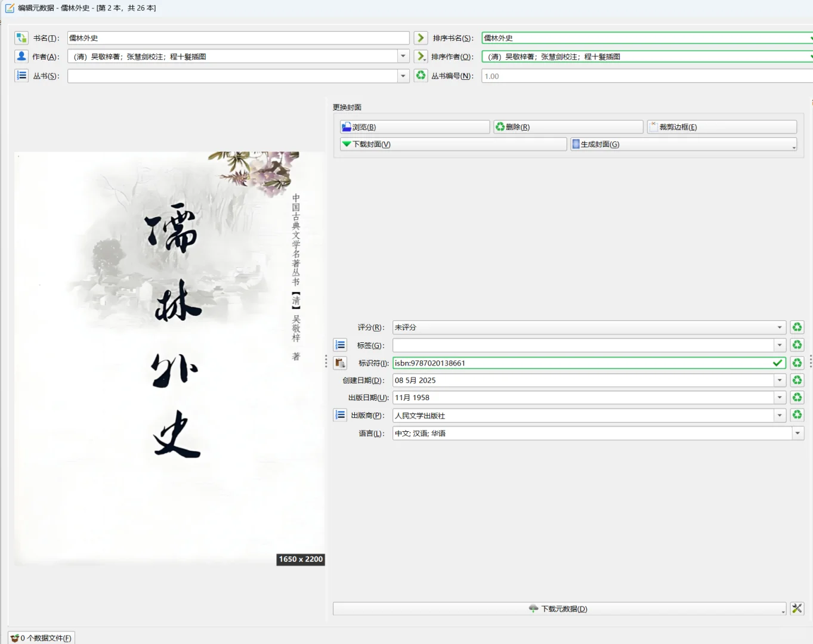Screen dimensions: 813x644
Task: Open the 创建日期 calendar dropdown
Action: (780, 380)
